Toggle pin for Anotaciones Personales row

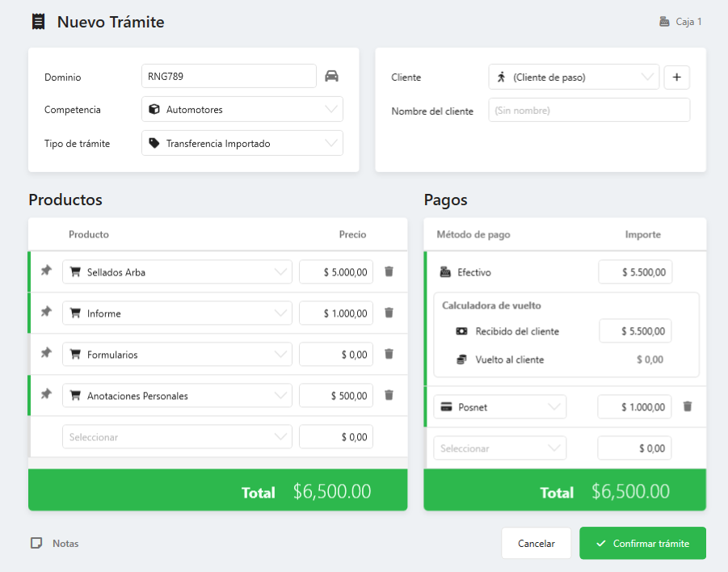click(x=46, y=394)
